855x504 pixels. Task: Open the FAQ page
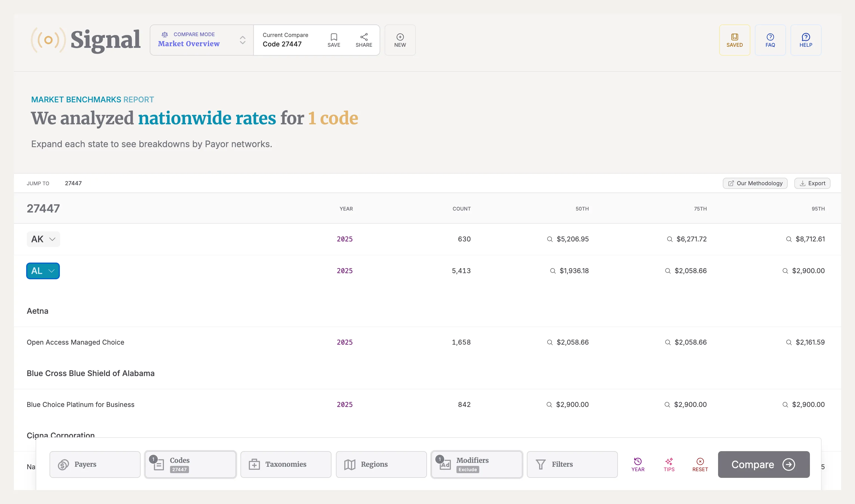tap(770, 40)
